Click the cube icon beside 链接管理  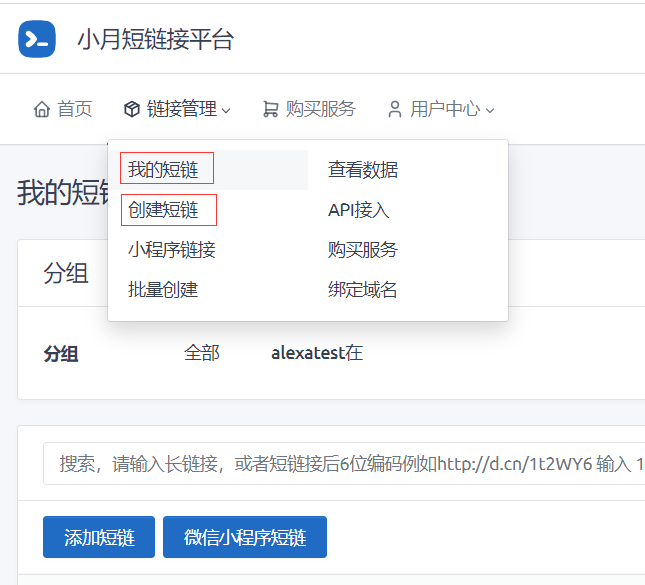click(132, 109)
